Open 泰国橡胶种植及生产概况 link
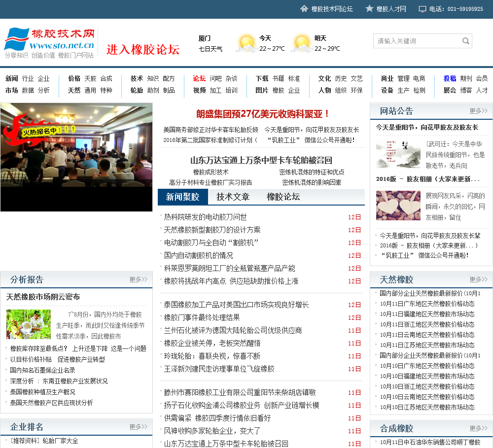This screenshot has height=448, width=493. point(43,392)
